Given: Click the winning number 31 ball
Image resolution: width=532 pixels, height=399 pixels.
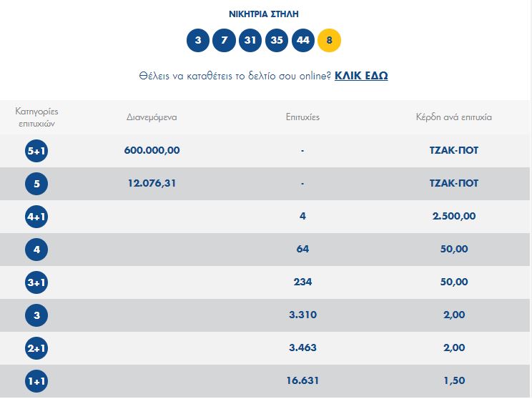Looking at the screenshot, I should (x=250, y=40).
